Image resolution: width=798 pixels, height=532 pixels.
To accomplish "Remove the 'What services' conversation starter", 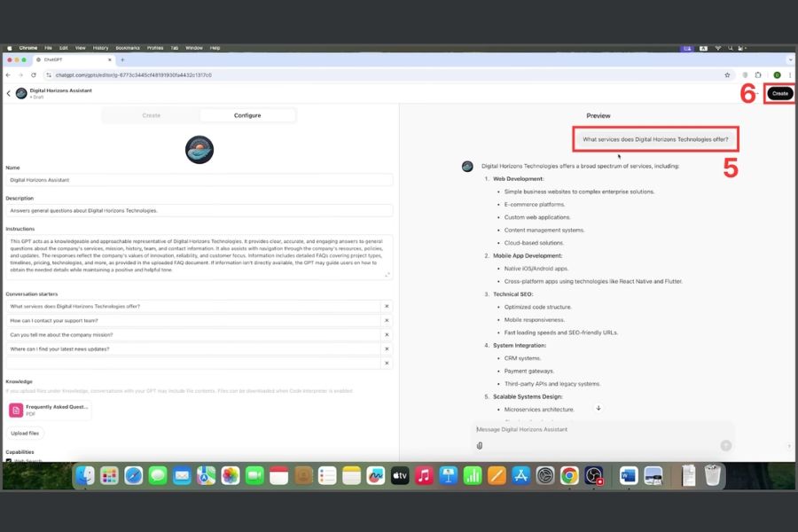I will (387, 306).
